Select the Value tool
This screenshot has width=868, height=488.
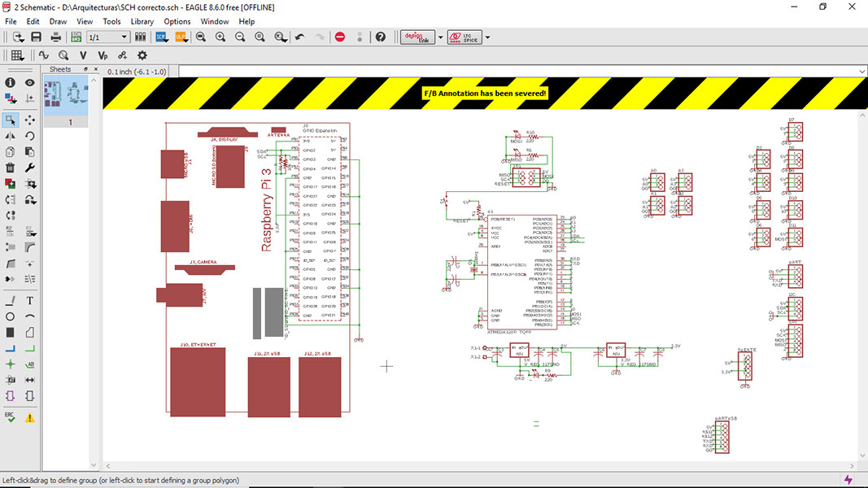[x=30, y=231]
